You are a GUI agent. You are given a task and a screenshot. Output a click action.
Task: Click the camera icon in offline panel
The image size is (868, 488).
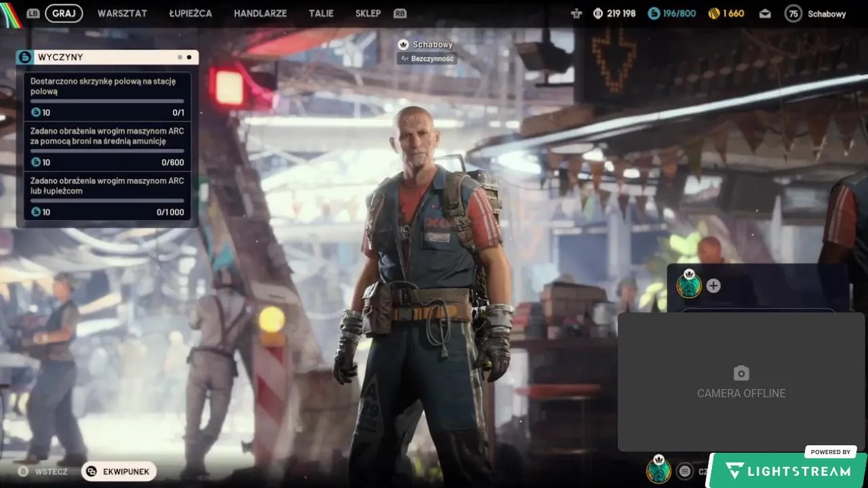coord(741,373)
